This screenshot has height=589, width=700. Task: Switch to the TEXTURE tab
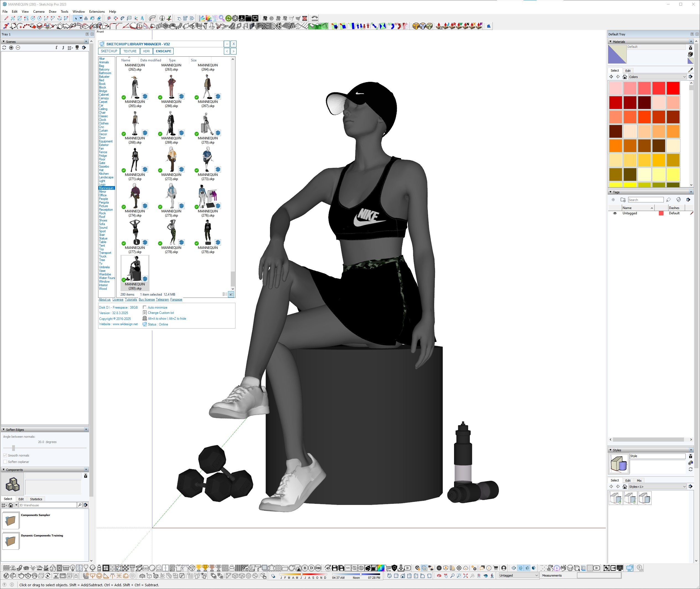point(130,51)
